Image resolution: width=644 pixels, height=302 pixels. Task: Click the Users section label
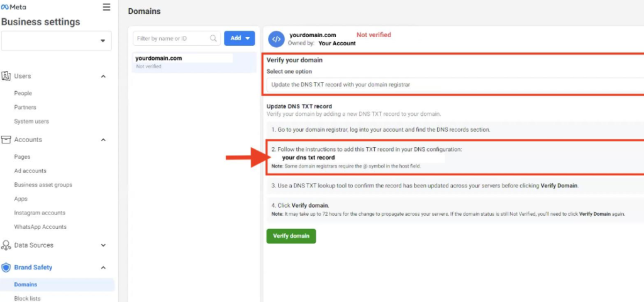tap(23, 76)
